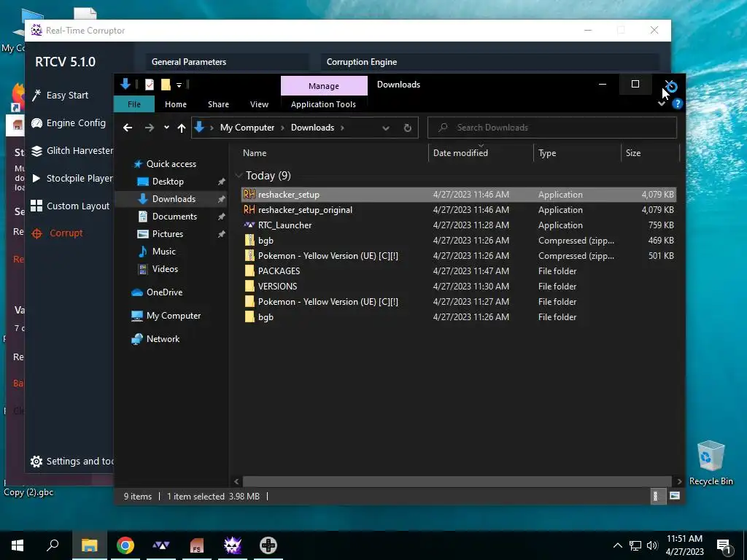Open the Windows Start menu

tap(18, 545)
